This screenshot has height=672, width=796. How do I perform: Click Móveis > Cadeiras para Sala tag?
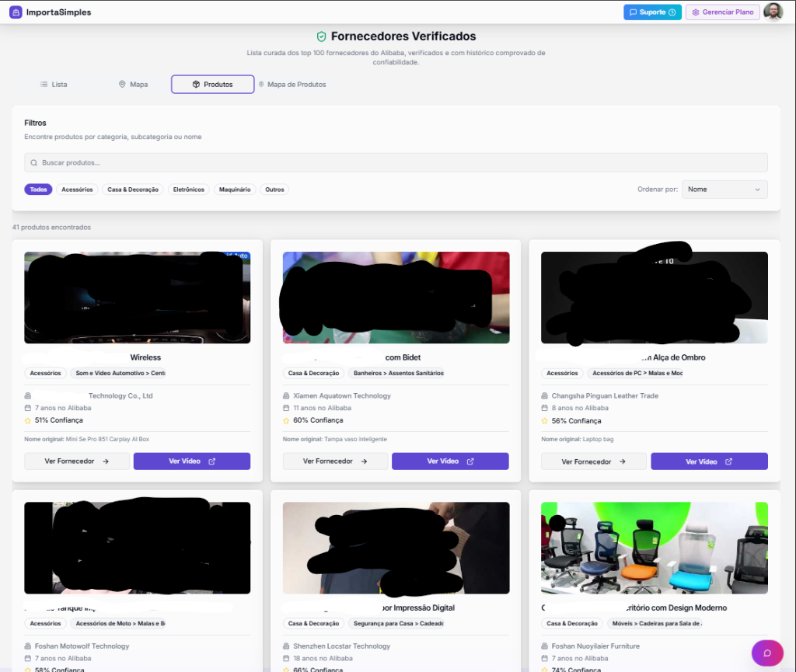(x=655, y=623)
